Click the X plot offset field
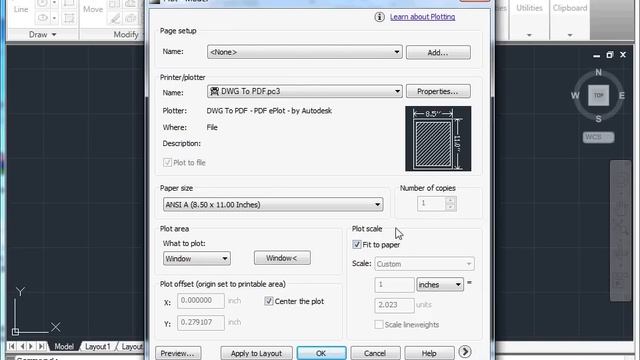Image resolution: width=640 pixels, height=360 pixels. tap(200, 301)
